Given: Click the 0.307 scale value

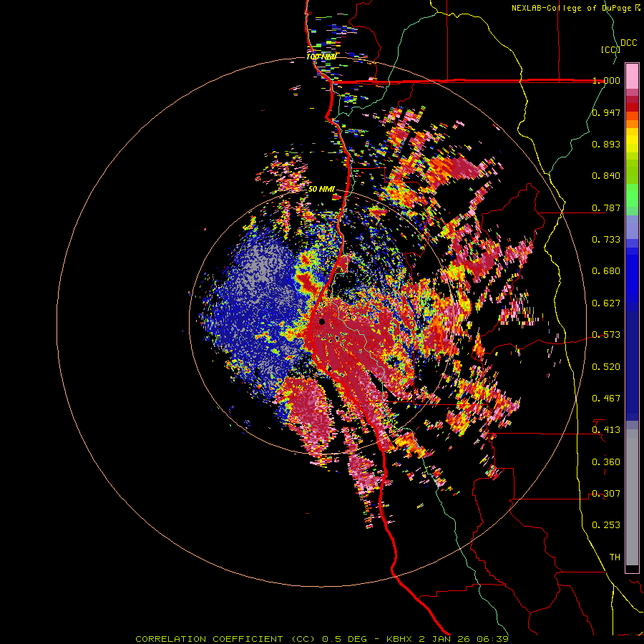Looking at the screenshot, I should 606,494.
